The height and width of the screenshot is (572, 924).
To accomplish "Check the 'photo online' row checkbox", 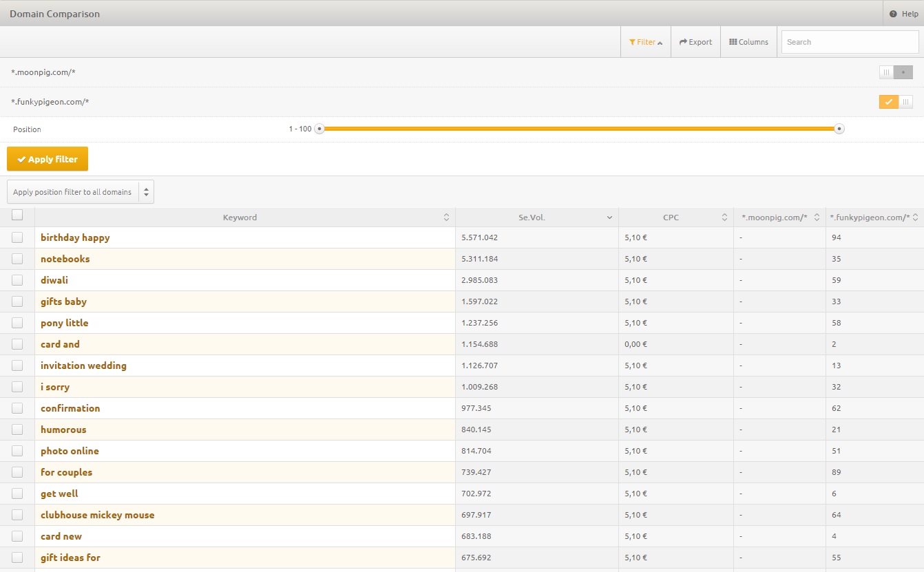I will tap(17, 451).
